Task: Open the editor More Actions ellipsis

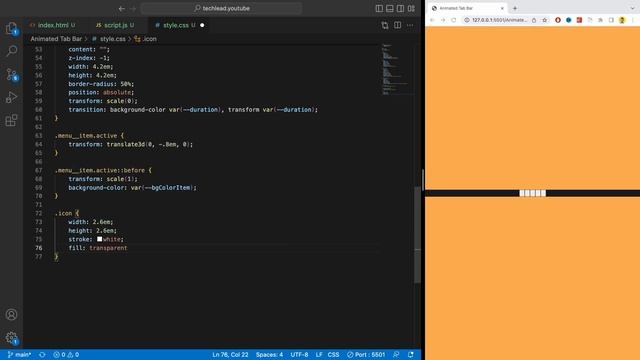Action: pos(410,25)
